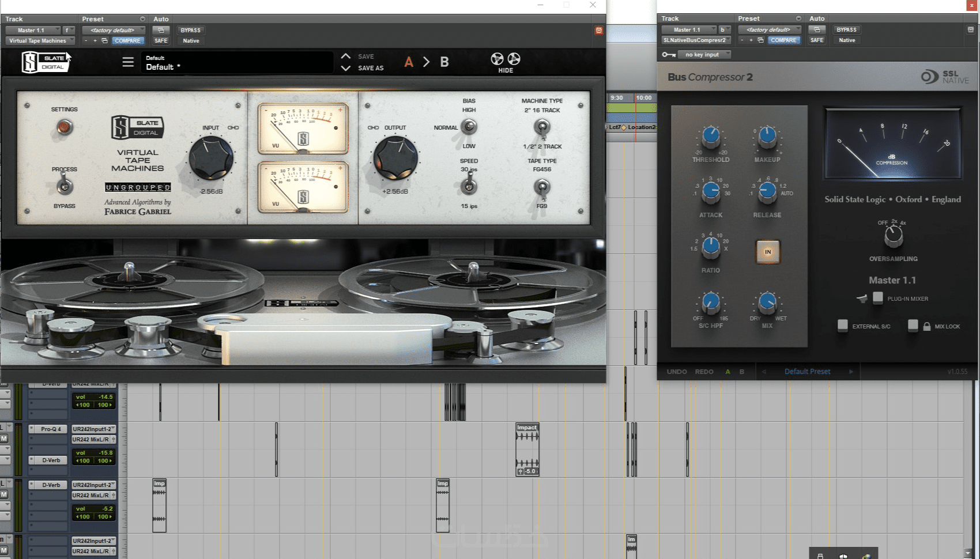Open the Default Preset menu in Bus Compressor footer
Screen dimensions: 980x559
tap(807, 372)
